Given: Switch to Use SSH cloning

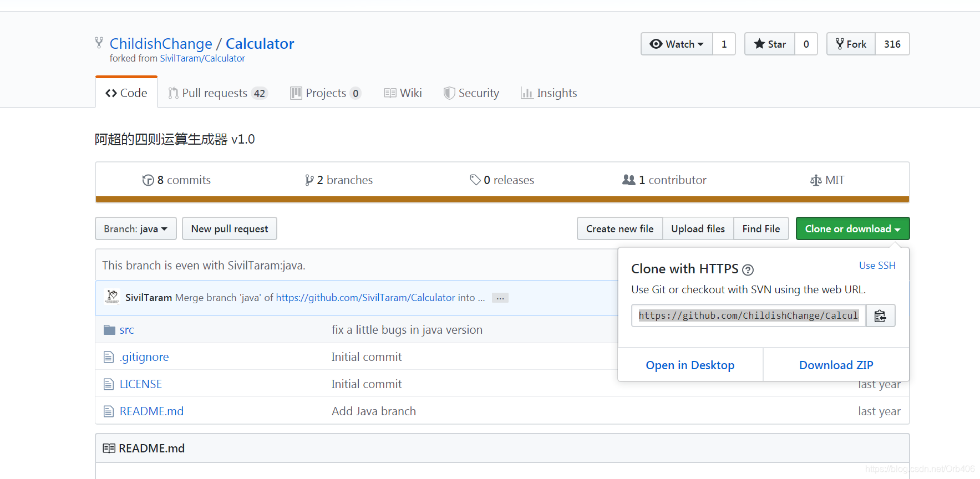Looking at the screenshot, I should (877, 266).
